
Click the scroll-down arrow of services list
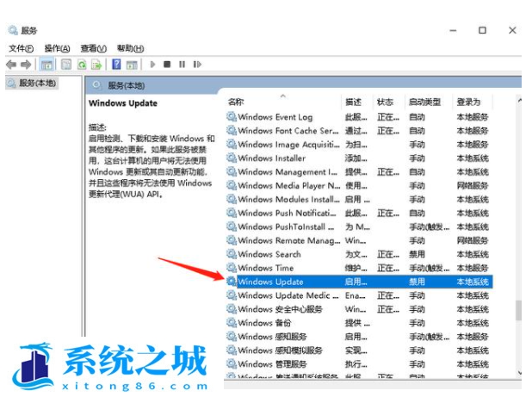[x=519, y=373]
